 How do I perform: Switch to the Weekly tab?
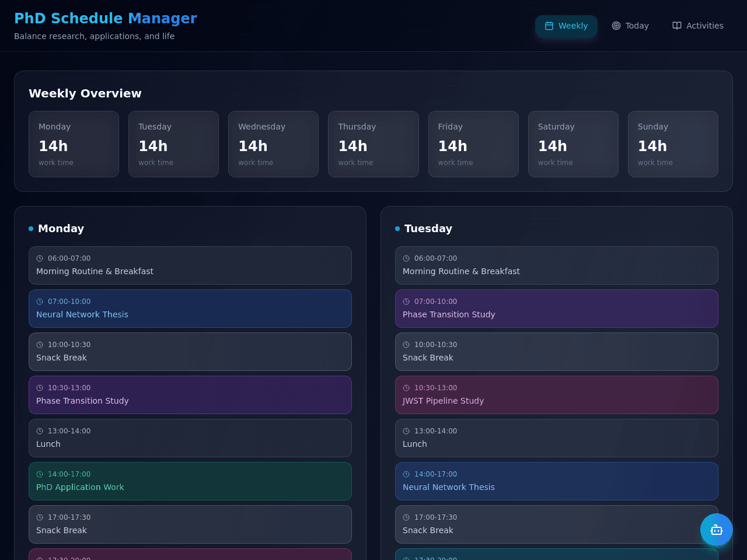pyautogui.click(x=566, y=26)
